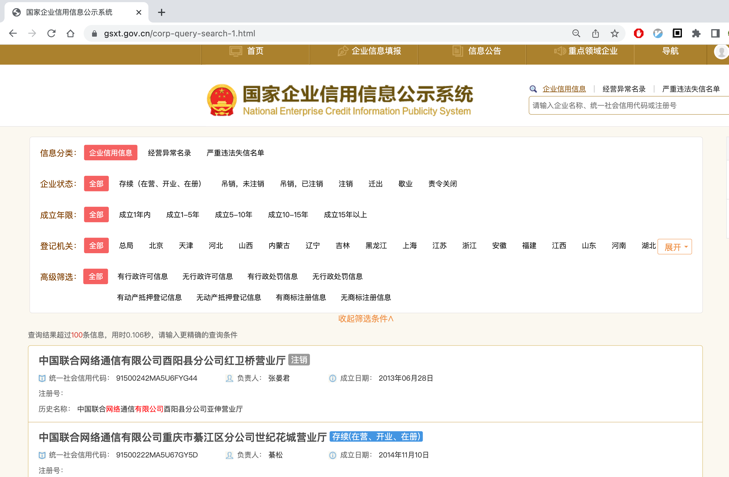Open 酉阳县分公司红卫桥营业厅 company result
This screenshot has height=477, width=729.
point(162,360)
